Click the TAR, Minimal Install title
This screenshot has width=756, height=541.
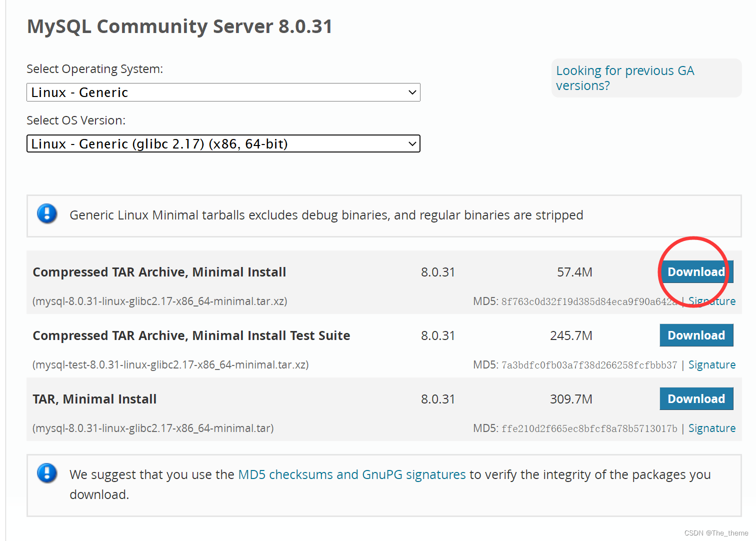pyautogui.click(x=94, y=399)
